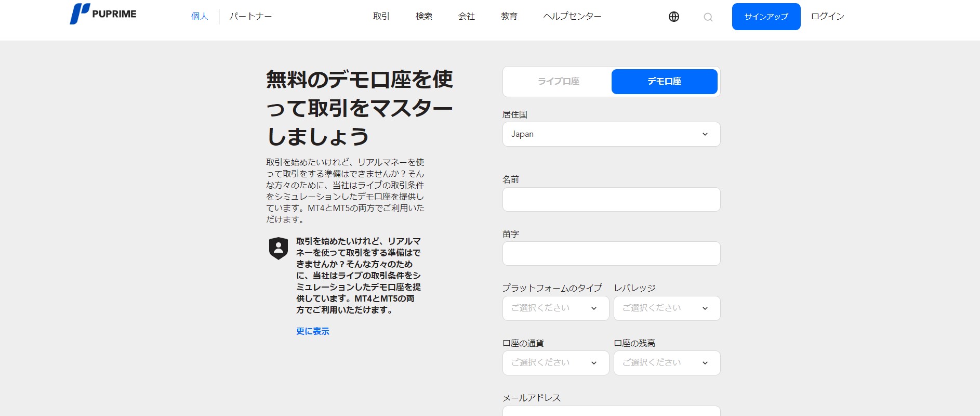Image resolution: width=980 pixels, height=416 pixels.
Task: Open the ヘルプセンター menu
Action: (572, 16)
